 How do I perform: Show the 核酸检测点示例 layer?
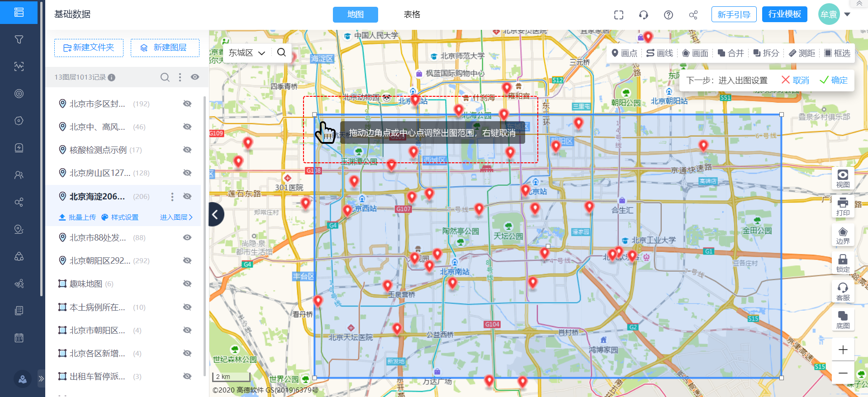click(187, 150)
